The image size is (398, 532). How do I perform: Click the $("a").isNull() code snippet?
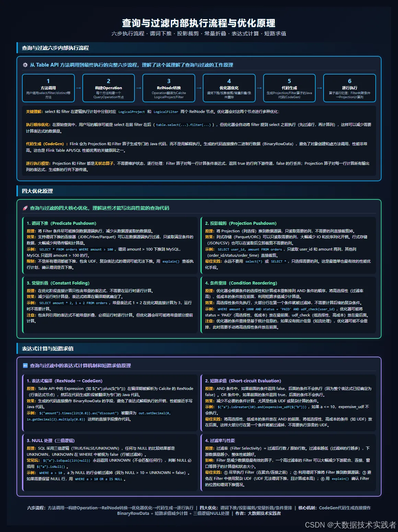click(x=51, y=467)
